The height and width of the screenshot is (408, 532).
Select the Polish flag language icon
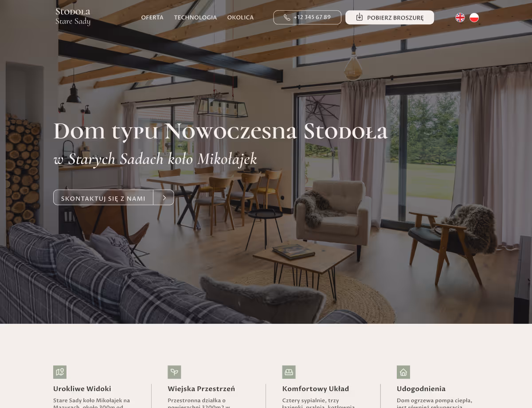(x=474, y=17)
